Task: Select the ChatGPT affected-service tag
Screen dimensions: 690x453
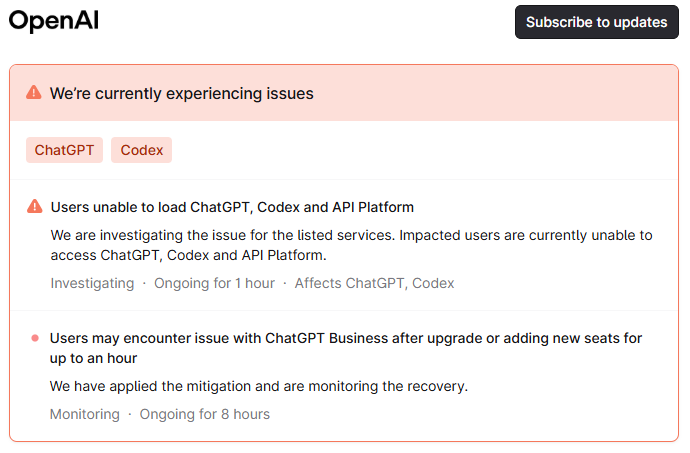Action: pyautogui.click(x=64, y=150)
